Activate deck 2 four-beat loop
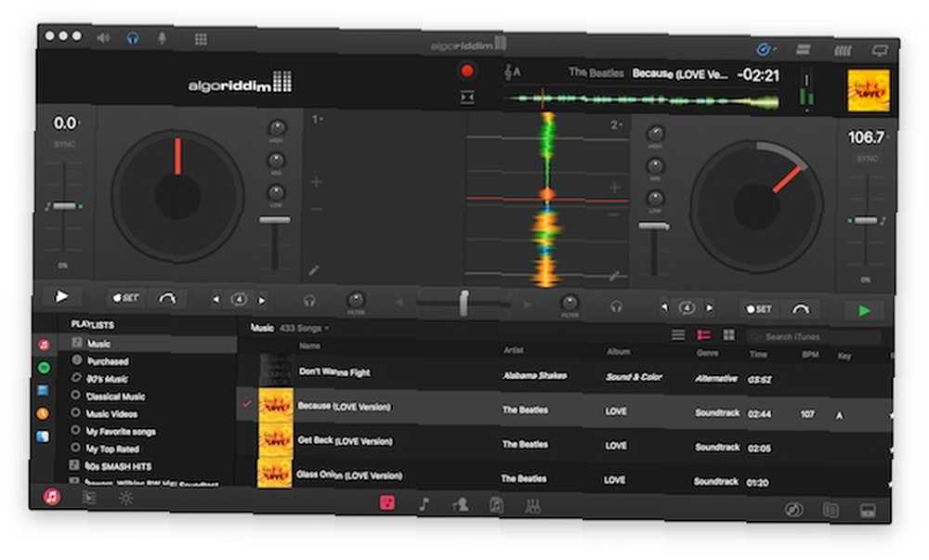This screenshot has width=929, height=560. 687,307
